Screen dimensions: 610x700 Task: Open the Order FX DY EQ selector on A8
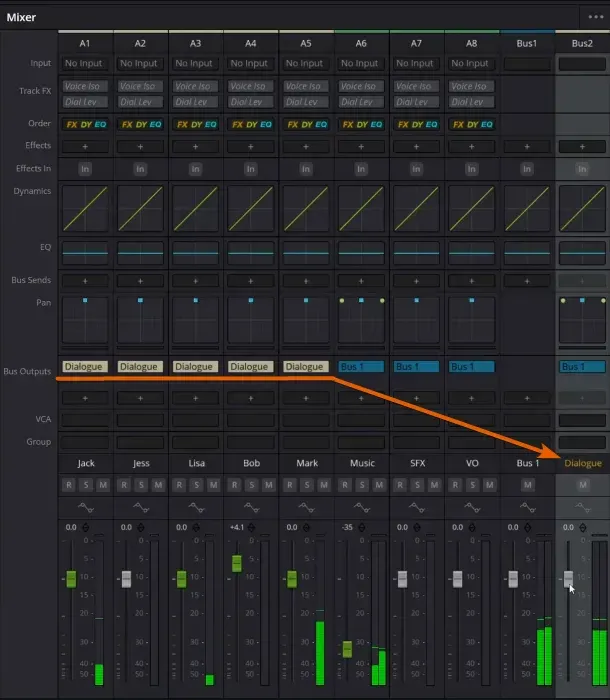pyautogui.click(x=472, y=125)
